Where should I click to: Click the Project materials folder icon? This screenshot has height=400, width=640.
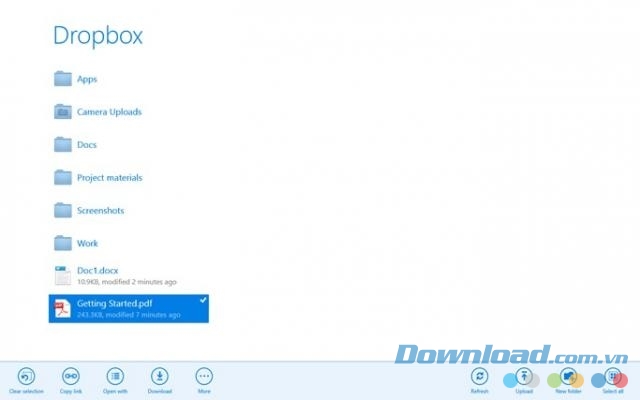tap(63, 178)
